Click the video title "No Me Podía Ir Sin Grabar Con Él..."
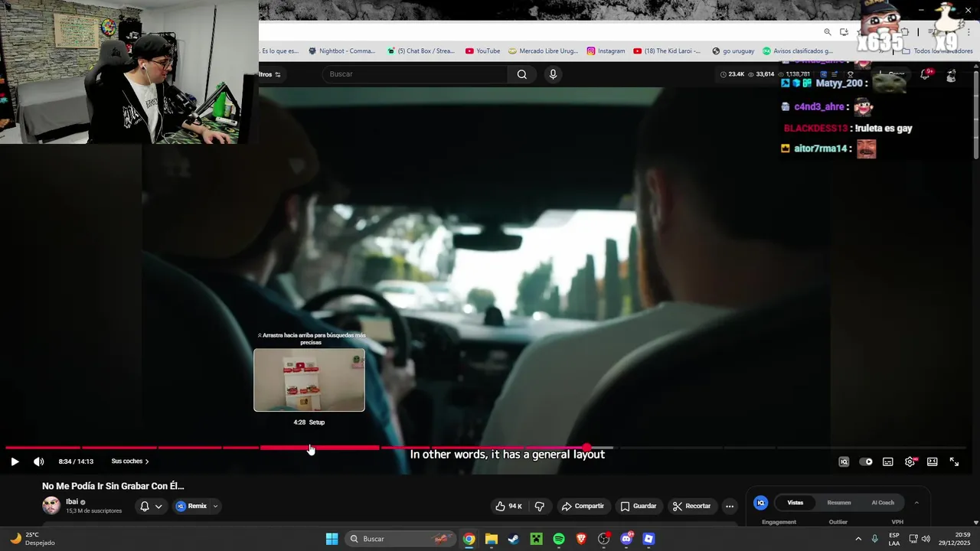The height and width of the screenshot is (551, 980). 113,486
